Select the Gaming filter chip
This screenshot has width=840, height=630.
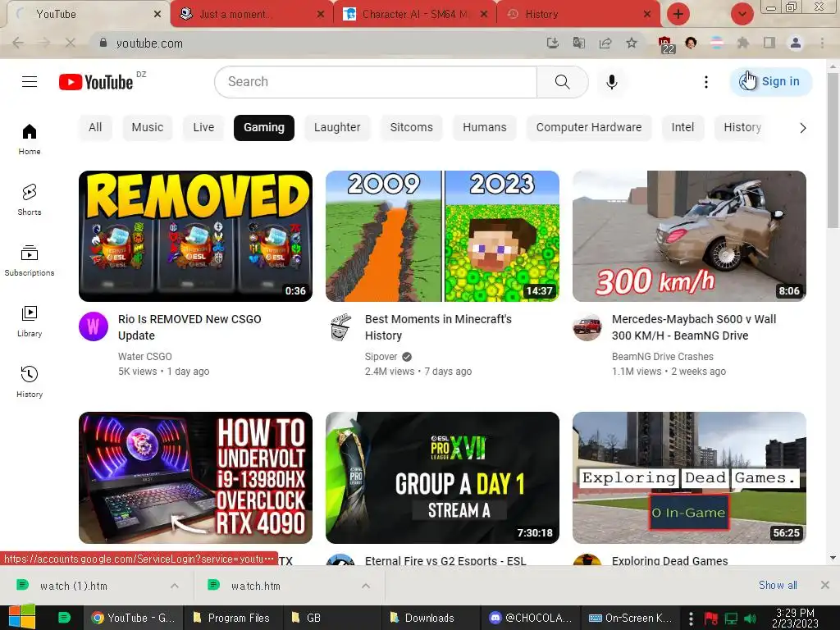[264, 127]
